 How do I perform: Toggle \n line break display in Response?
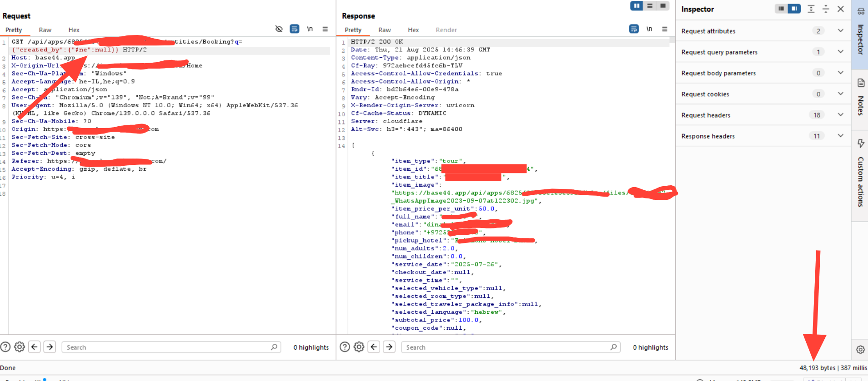(x=649, y=29)
